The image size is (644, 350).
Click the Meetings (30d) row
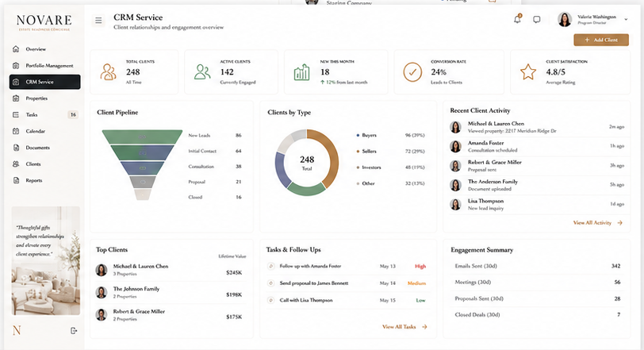coord(537,283)
